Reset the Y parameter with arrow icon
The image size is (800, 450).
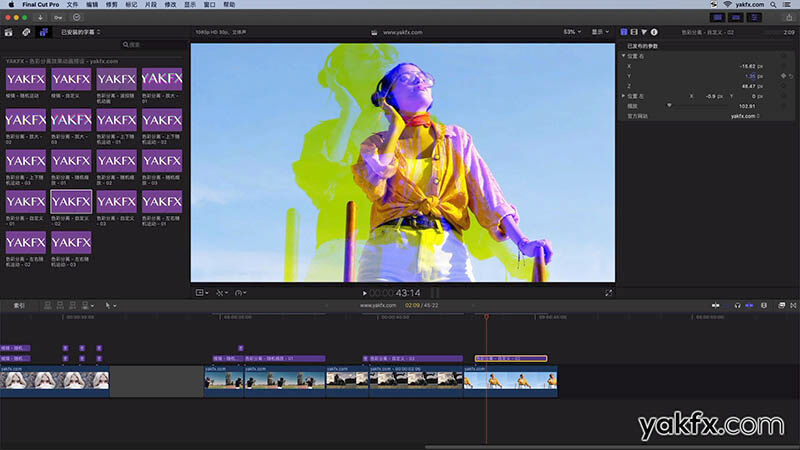click(790, 76)
